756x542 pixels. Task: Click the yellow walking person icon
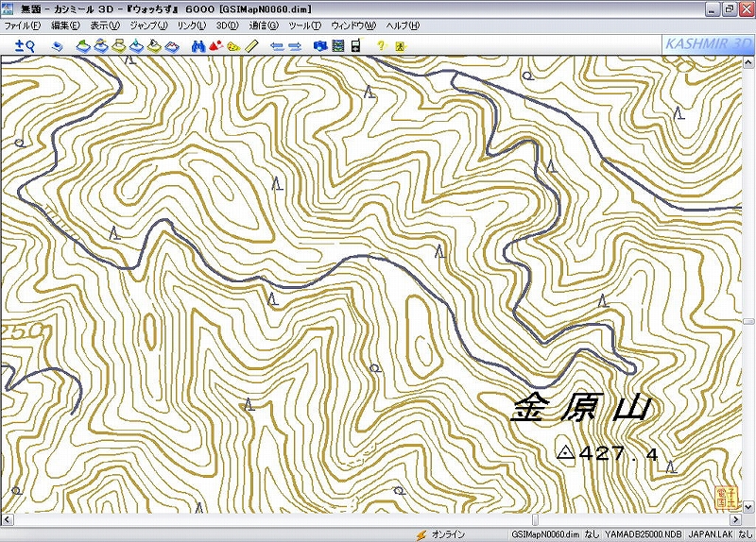point(400,46)
